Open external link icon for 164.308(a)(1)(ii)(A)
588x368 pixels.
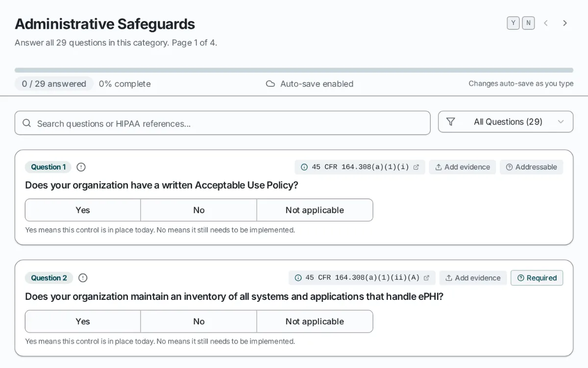click(426, 278)
